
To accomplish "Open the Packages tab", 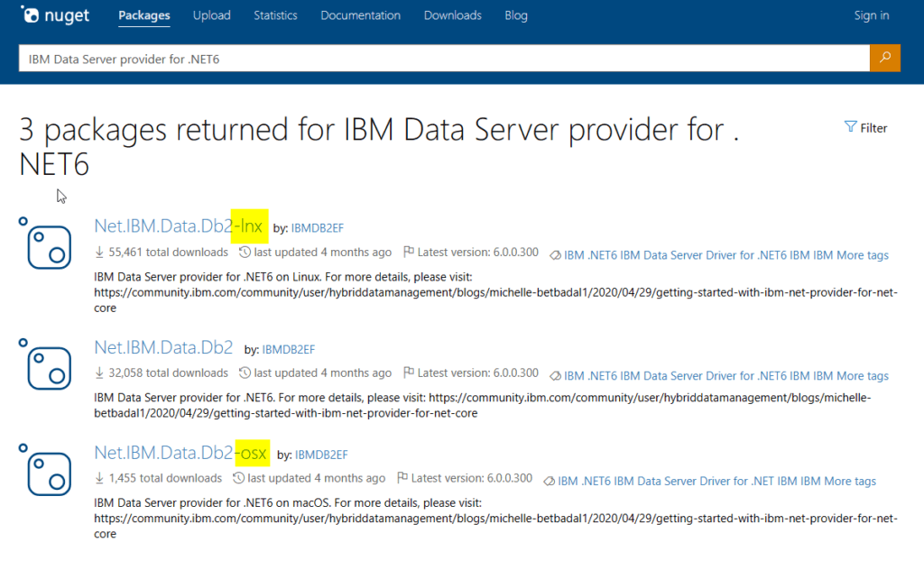I will pyautogui.click(x=143, y=15).
